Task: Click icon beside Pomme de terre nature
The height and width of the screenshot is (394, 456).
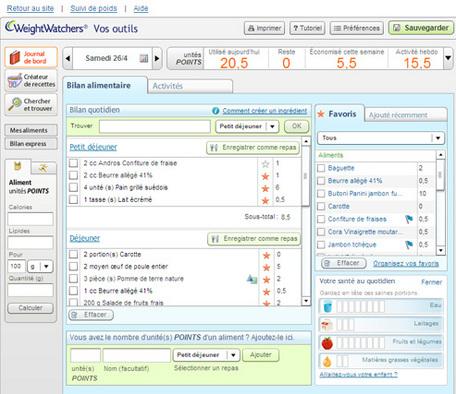Action: (252, 279)
